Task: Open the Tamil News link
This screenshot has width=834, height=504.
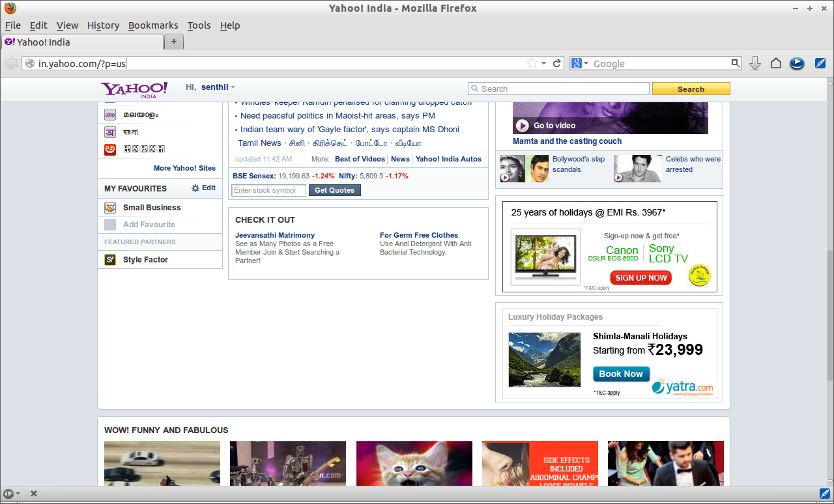Action: pos(259,143)
